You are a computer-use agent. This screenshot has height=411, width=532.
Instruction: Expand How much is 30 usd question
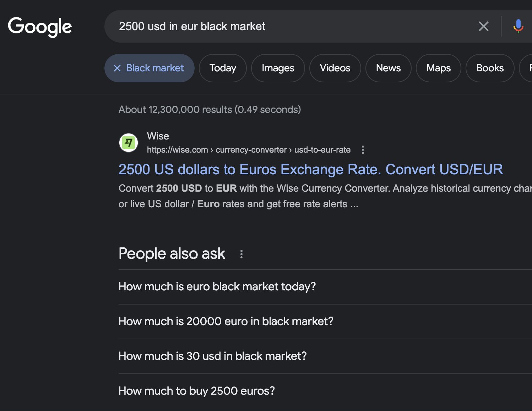click(x=325, y=356)
